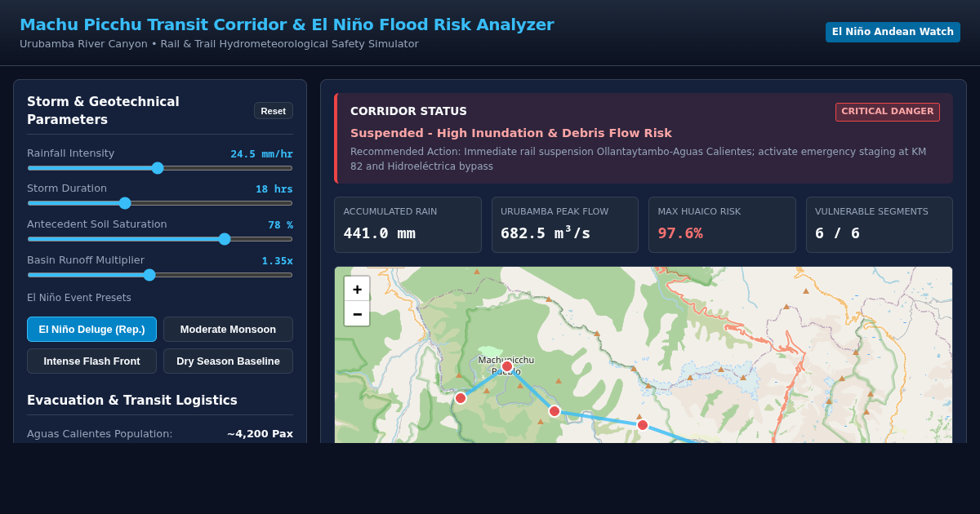Apply the El Niño Deluge preset
This screenshot has height=514, width=980.
click(91, 330)
